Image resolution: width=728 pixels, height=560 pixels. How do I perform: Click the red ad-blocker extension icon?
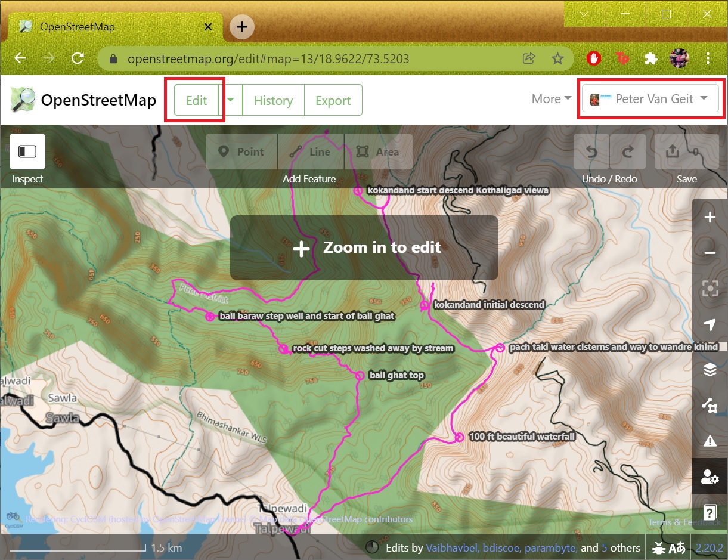[593, 58]
